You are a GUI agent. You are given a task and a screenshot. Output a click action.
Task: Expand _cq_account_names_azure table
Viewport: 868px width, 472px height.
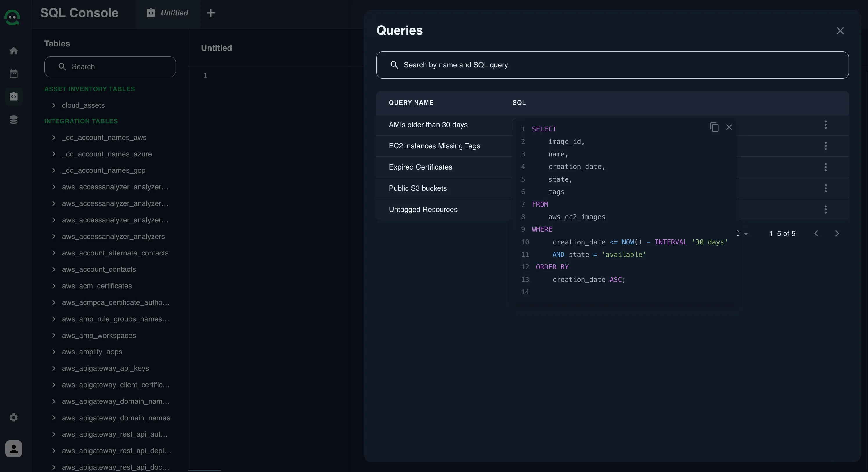click(x=54, y=154)
